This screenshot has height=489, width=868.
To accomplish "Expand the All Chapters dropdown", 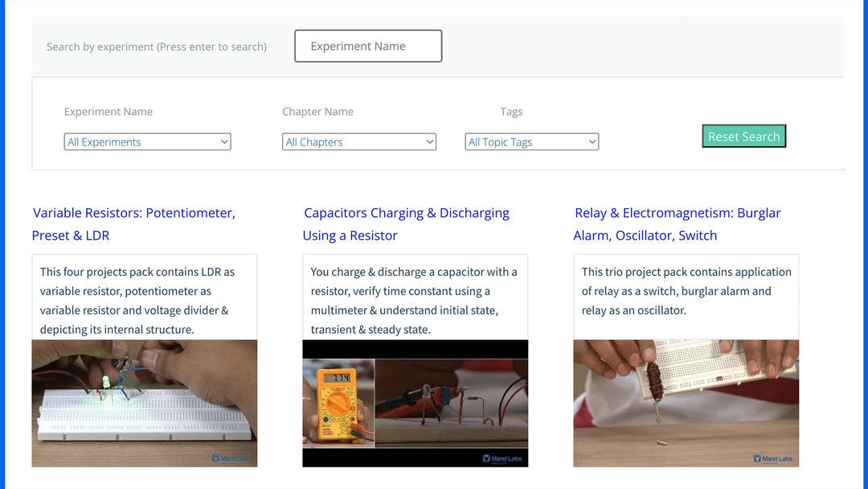I will pos(359,142).
